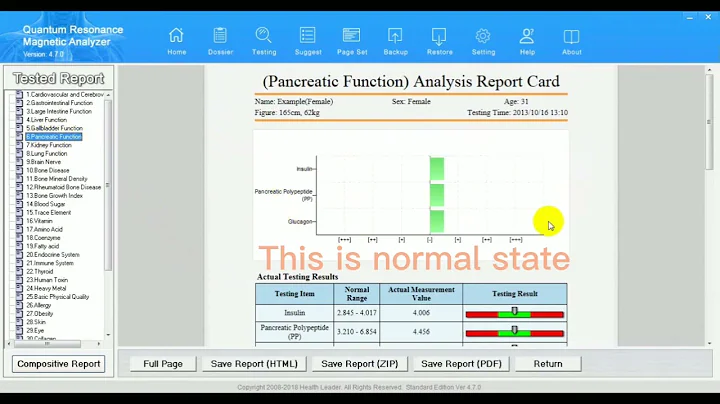Select 17.Amino Acid report
Screen dimensions: 720x404
tap(44, 229)
